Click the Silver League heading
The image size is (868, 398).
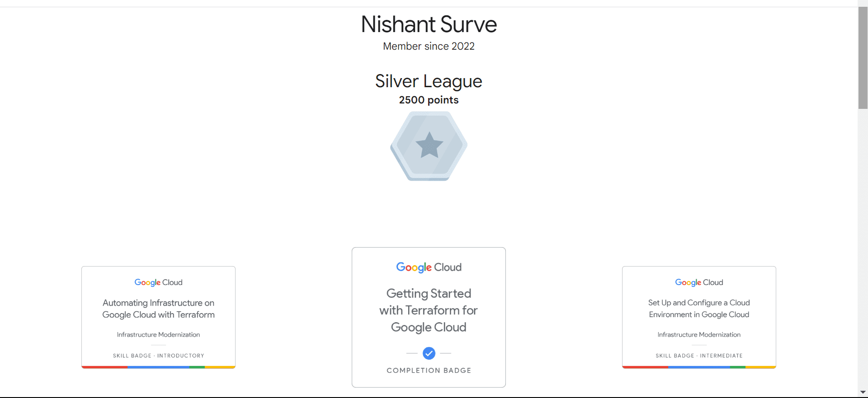pos(429,81)
